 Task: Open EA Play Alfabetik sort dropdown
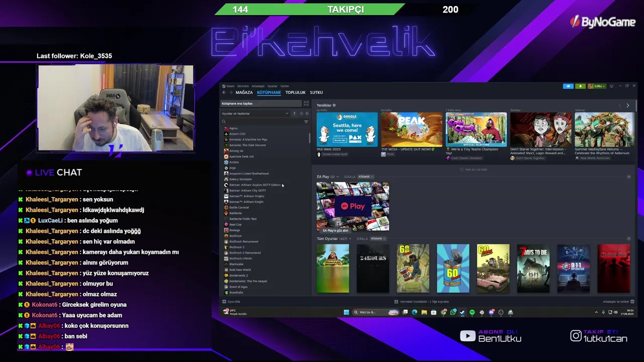pos(365,177)
